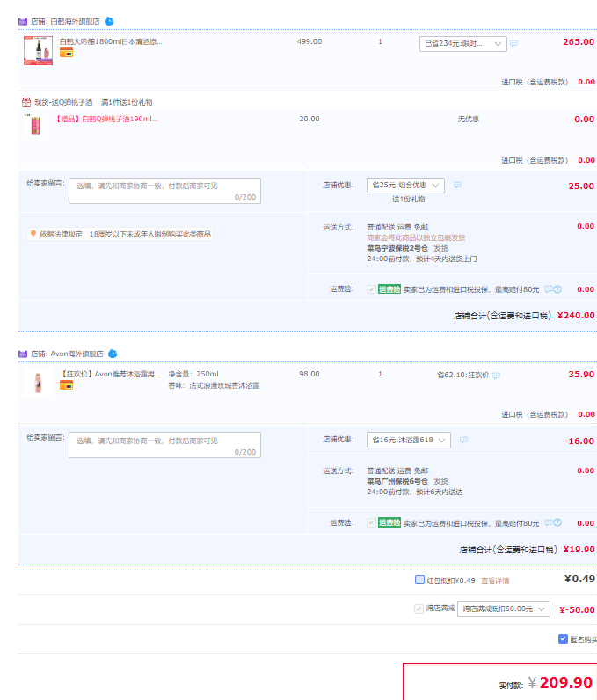
Task: Click 送1份礼物 text under store discount
Action: point(408,199)
